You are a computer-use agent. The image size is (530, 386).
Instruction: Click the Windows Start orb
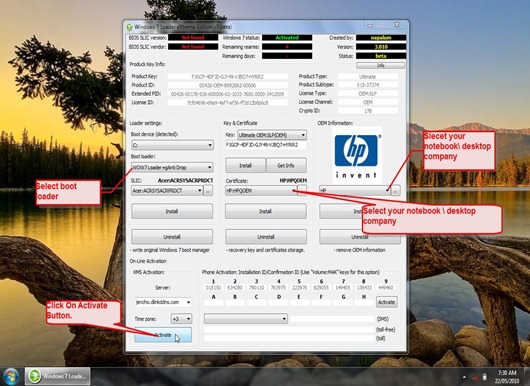11,376
